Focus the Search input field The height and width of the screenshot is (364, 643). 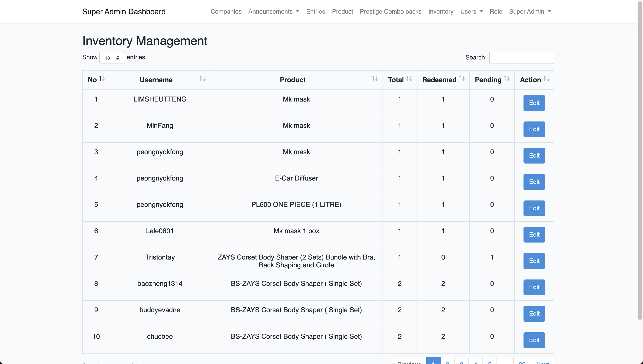[521, 58]
